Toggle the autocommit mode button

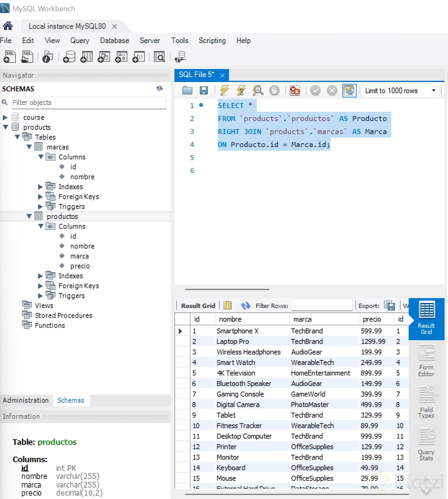click(349, 90)
